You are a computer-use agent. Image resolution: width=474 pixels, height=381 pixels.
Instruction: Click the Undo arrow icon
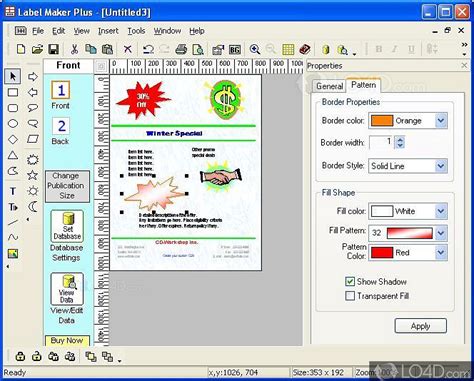tap(148, 49)
